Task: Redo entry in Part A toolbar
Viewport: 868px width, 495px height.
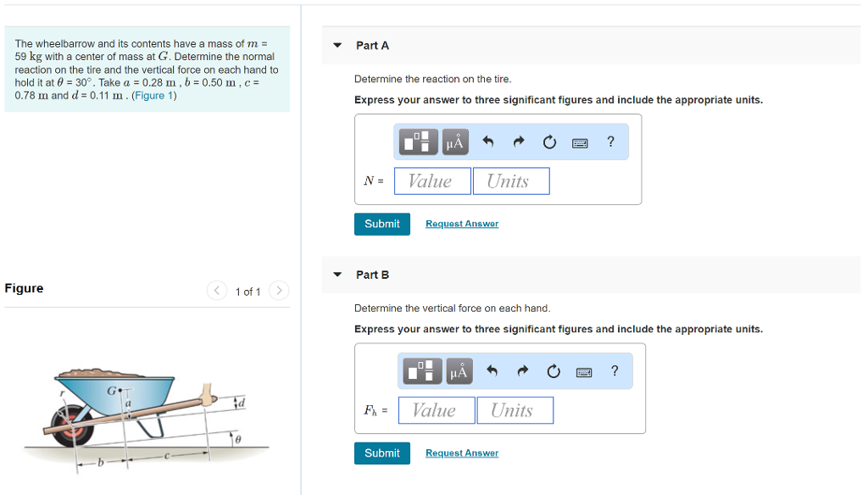Action: point(518,142)
